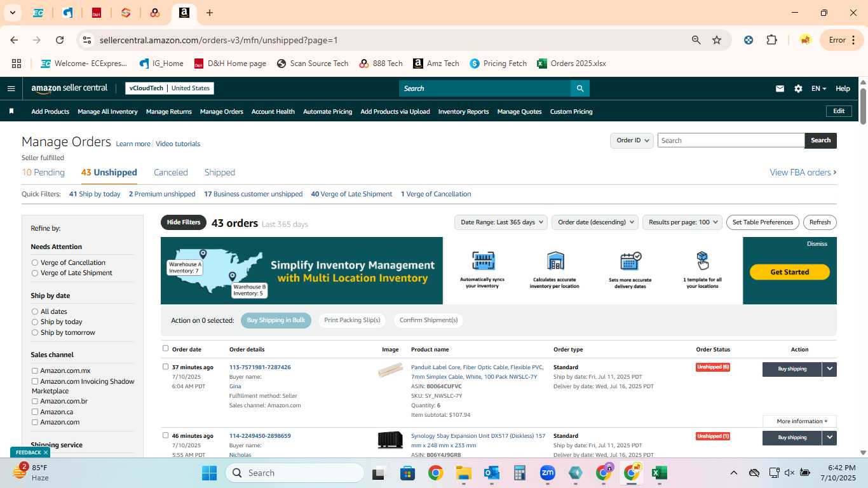Expand Buy shipping arrow for Panduit order
This screenshot has height=488, width=868.
(829, 369)
